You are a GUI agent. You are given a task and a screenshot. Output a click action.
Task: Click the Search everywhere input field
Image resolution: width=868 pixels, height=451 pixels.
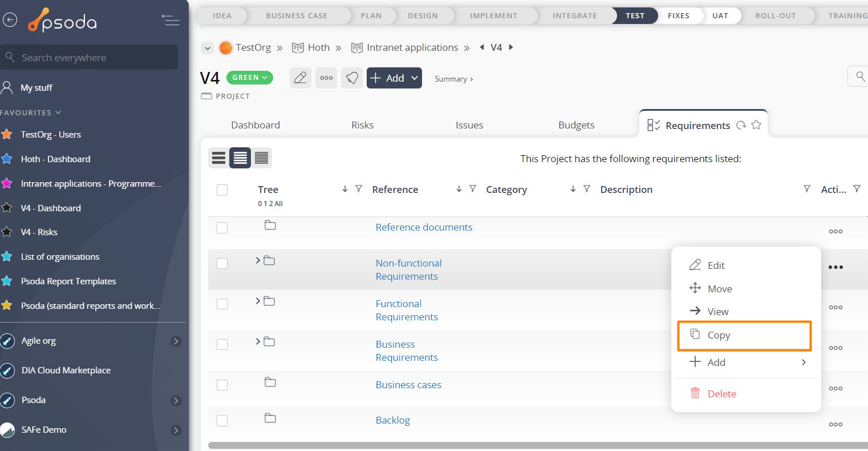pos(91,58)
